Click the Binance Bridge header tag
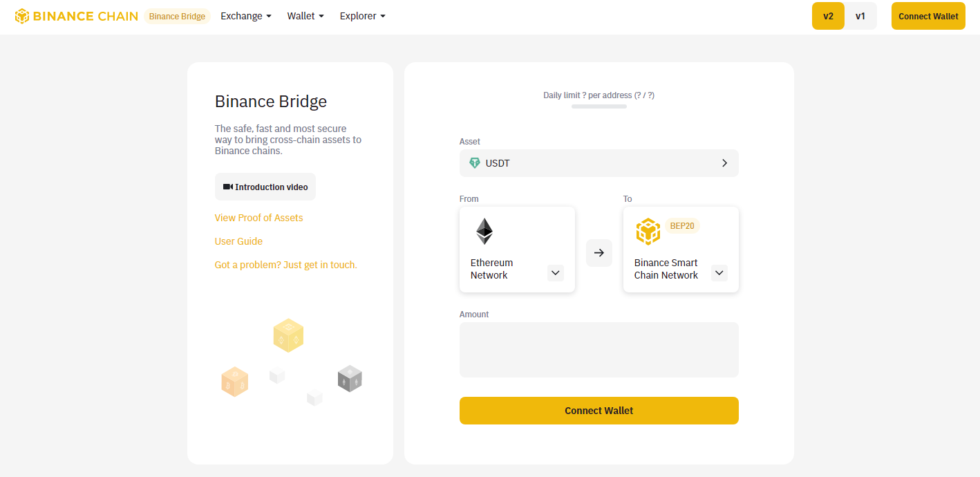 (177, 17)
